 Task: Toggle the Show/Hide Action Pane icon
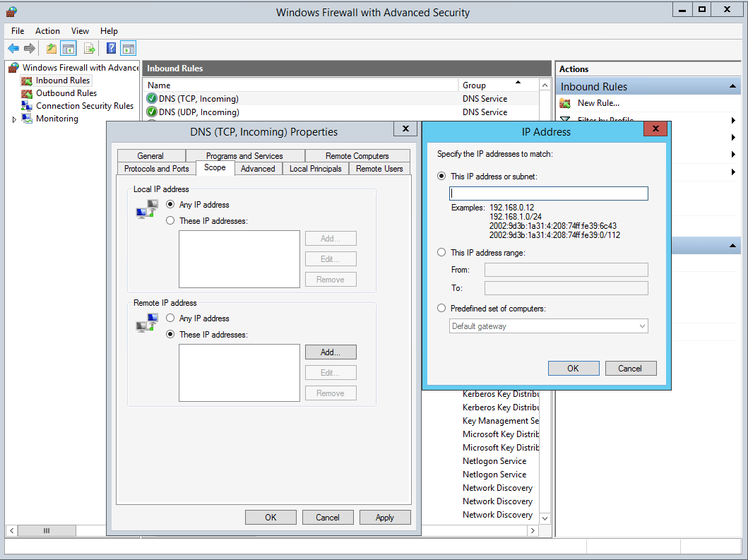pos(129,48)
